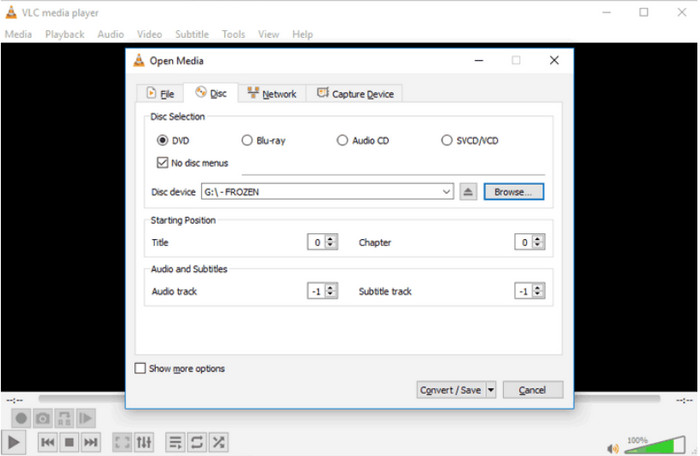Viewport: 700px width, 456px height.
Task: Increase the Chapter stepper value
Action: pos(538,238)
